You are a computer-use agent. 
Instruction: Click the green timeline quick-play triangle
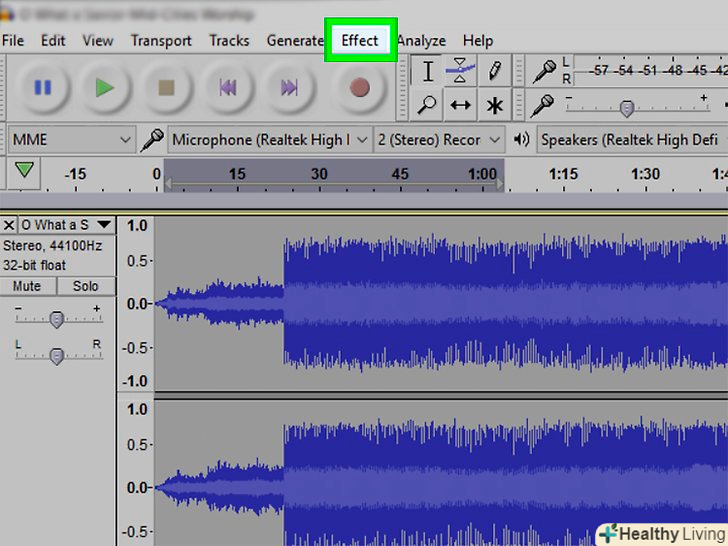click(24, 170)
